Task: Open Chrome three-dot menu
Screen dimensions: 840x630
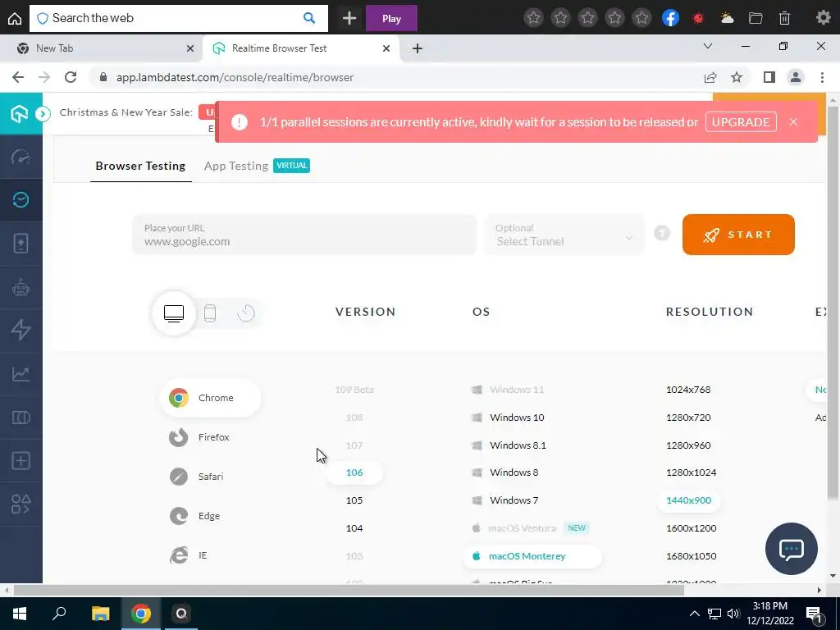Action: 822,77
